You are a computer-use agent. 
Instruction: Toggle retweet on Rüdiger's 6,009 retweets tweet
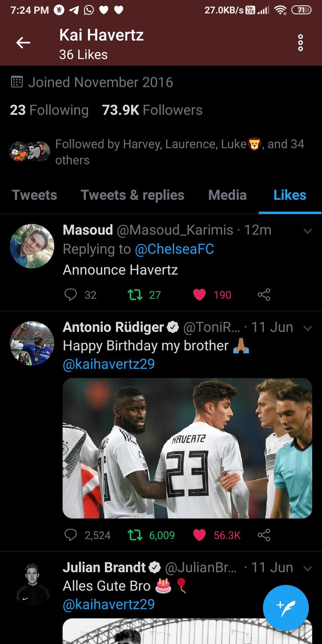tap(135, 535)
